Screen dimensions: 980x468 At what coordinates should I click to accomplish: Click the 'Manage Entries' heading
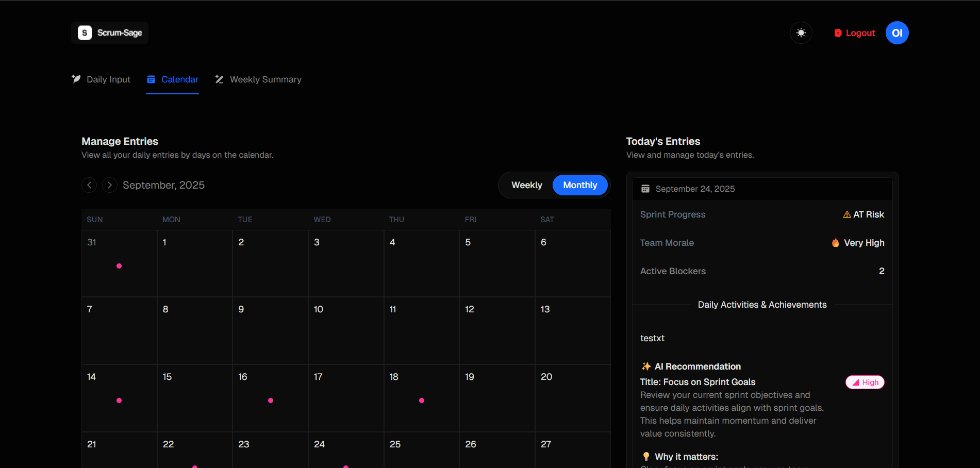pos(120,141)
